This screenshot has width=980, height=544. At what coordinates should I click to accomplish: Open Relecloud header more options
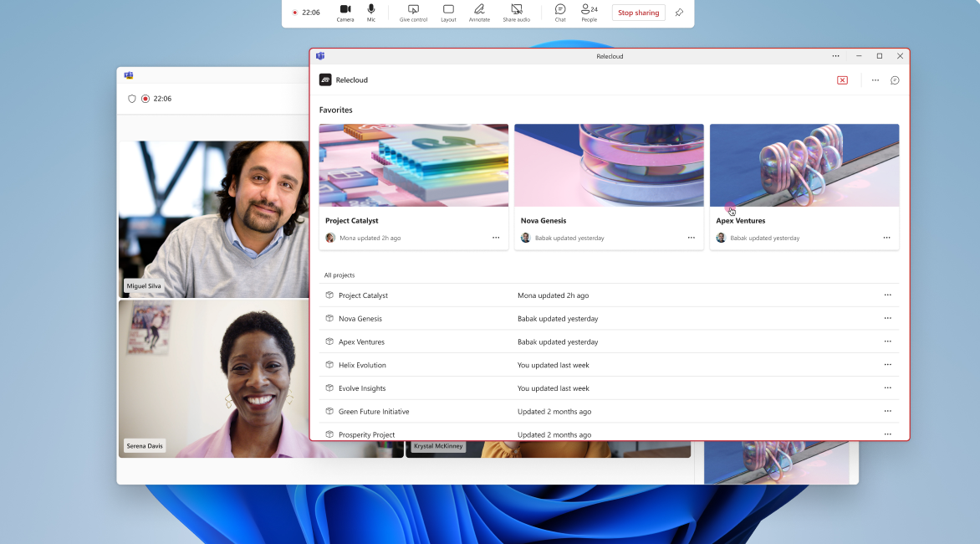point(875,80)
